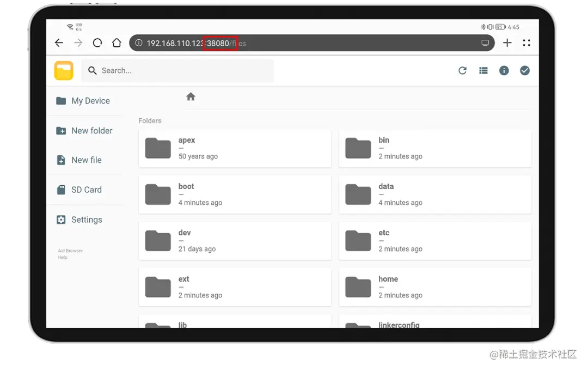Viewport: 588px width, 371px height.
Task: Click the rectangle icon inside the address bar
Action: (485, 42)
